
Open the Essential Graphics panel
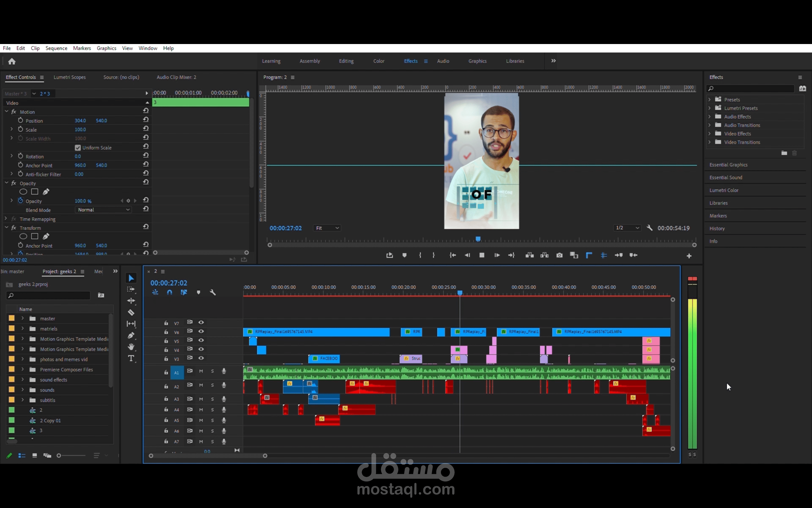click(729, 165)
